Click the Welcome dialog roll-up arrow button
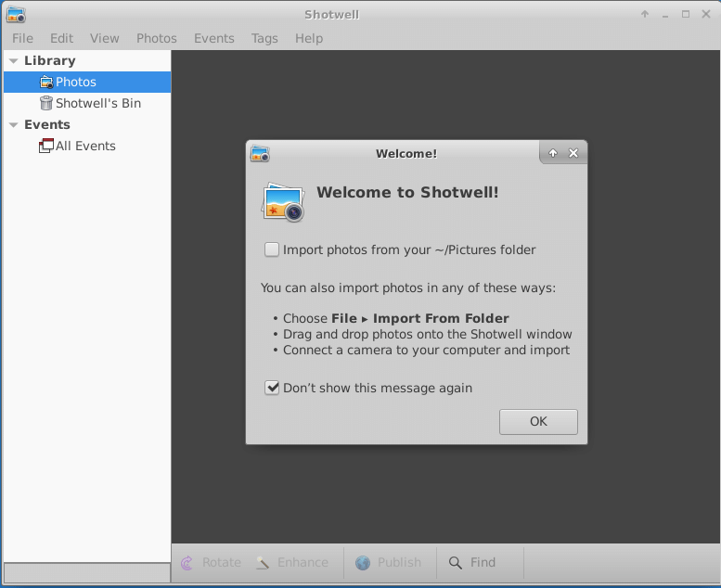Viewport: 721px width, 588px height. click(553, 153)
